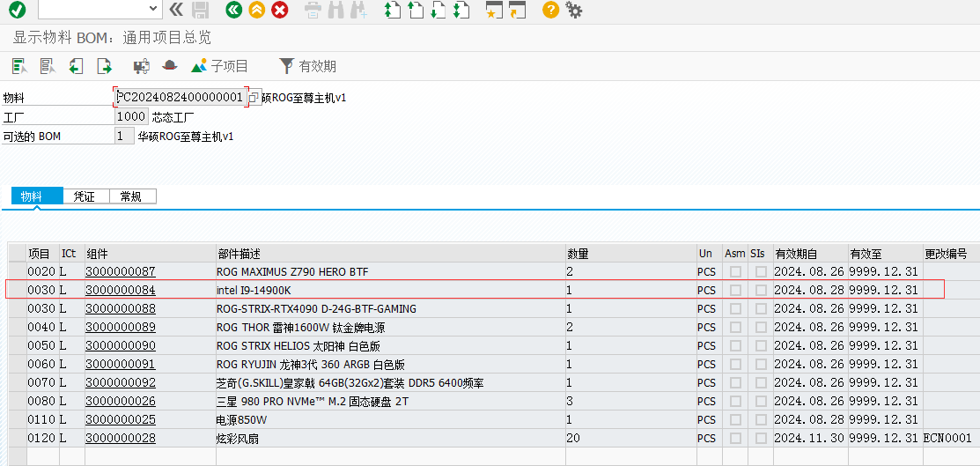Go to previous page icon
Viewport: 980px width, 466px height.
(x=415, y=10)
